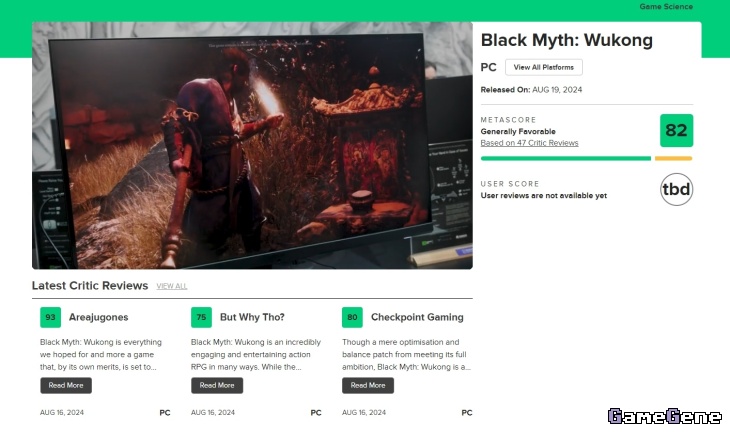The width and height of the screenshot is (730, 432).
Task: Click the View All Platforms button
Action: point(543,68)
